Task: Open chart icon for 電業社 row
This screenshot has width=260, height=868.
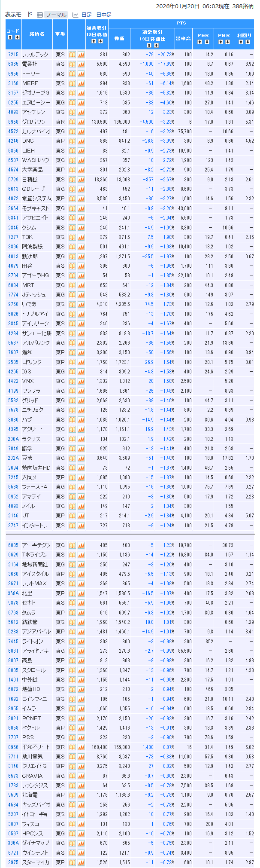Action: pos(81,64)
